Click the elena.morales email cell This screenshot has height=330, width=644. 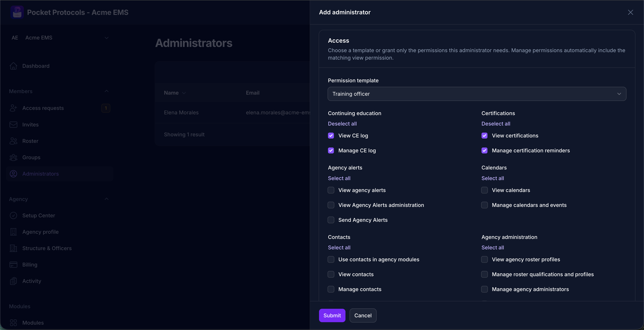[x=278, y=112]
